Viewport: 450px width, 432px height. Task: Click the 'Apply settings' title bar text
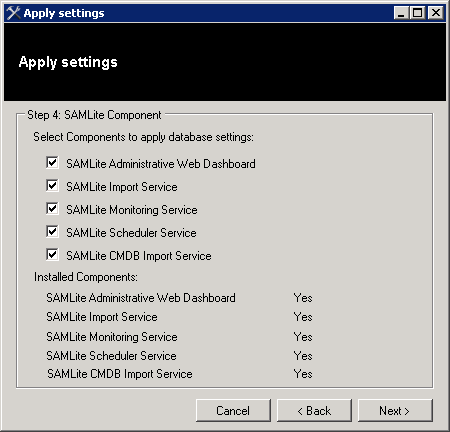pyautogui.click(x=64, y=13)
